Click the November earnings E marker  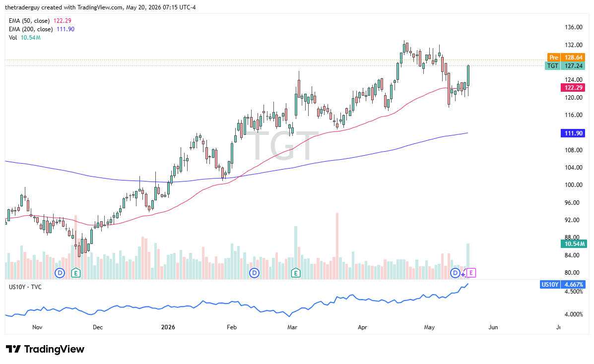coord(76,273)
